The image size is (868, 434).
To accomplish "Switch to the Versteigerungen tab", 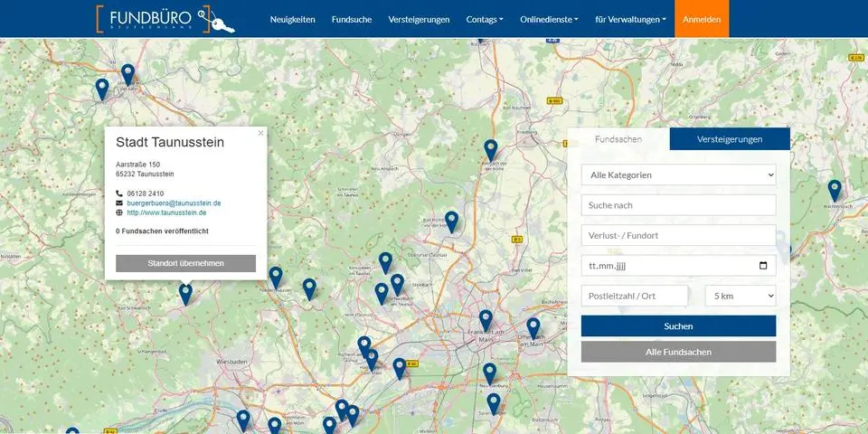I will (x=729, y=139).
